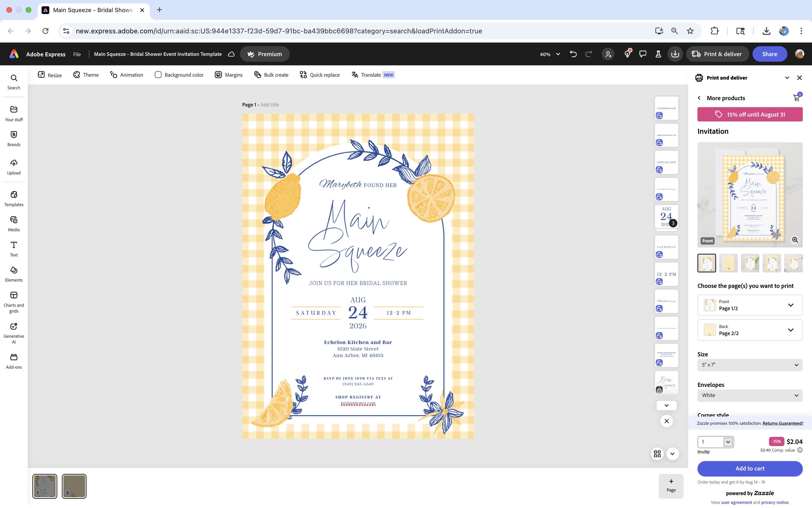This screenshot has height=508, width=812.
Task: Click the Add to cart button
Action: (750, 468)
